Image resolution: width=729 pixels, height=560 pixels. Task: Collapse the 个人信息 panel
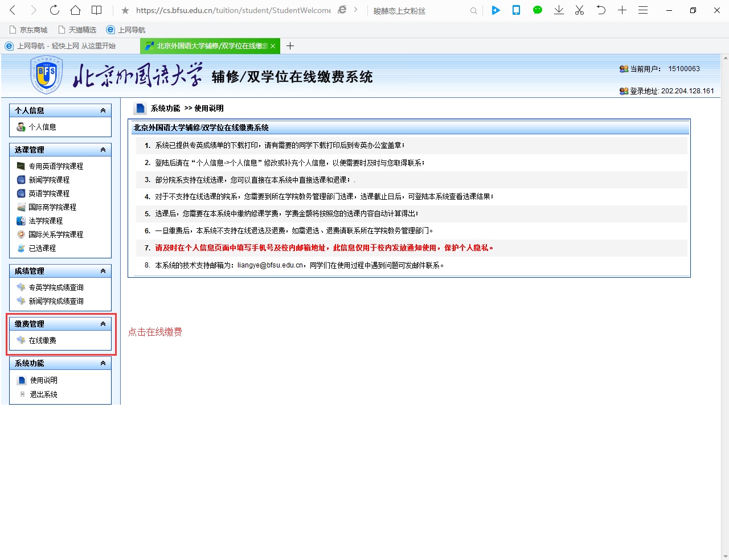103,110
